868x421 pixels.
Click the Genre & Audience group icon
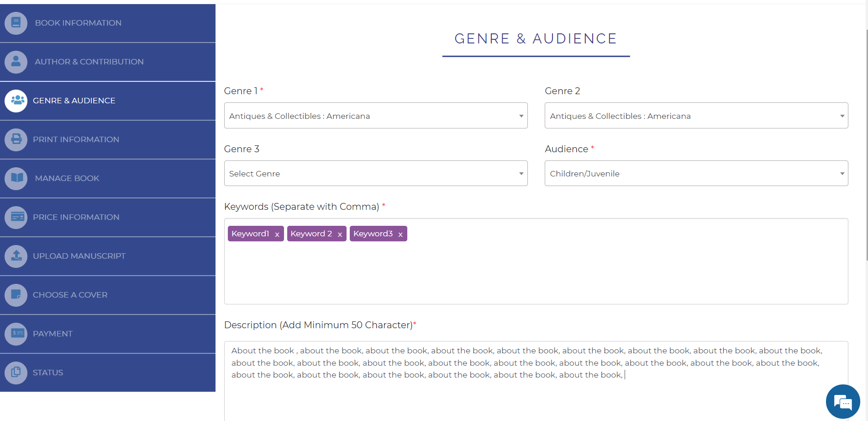coord(16,101)
